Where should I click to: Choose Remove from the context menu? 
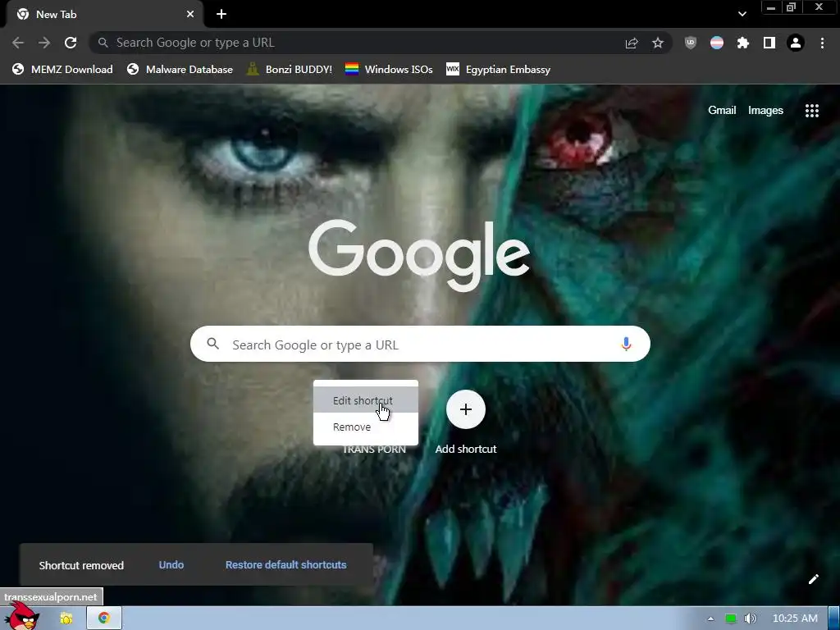tap(365, 427)
